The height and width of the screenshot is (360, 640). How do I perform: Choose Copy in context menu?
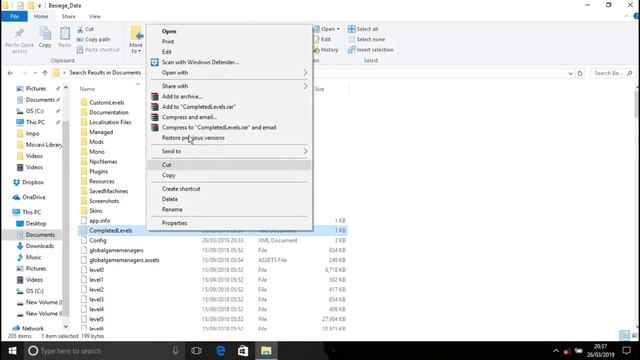230,175
